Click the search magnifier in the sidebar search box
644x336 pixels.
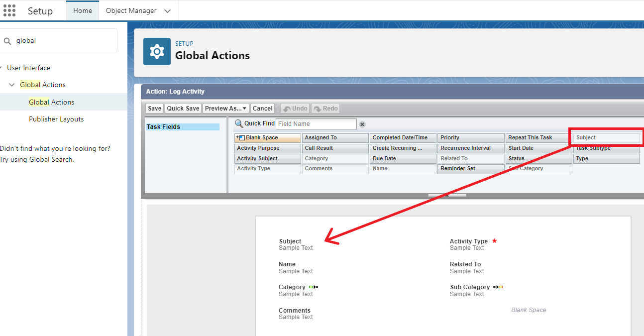pyautogui.click(x=7, y=41)
